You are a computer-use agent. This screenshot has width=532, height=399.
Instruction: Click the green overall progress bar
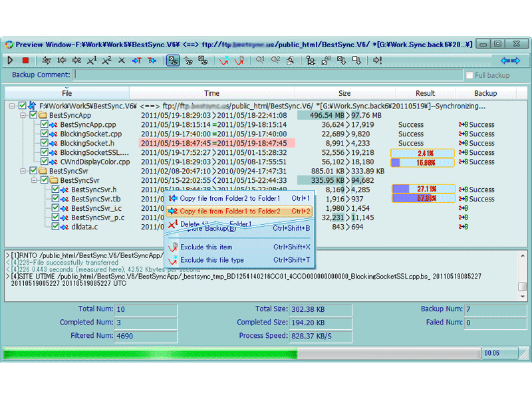pos(241,354)
